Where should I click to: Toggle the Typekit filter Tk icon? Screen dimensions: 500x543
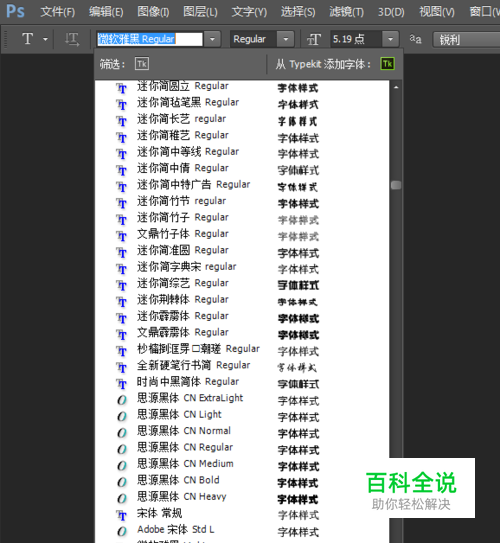point(142,64)
